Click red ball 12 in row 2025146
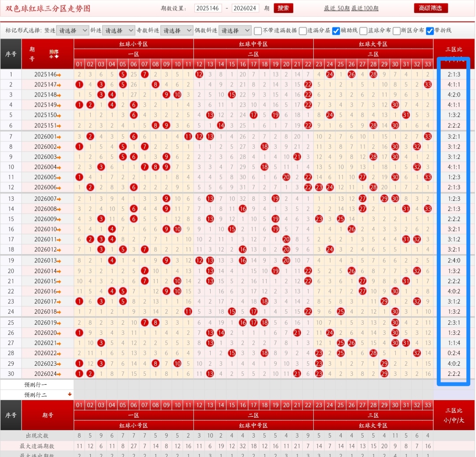 pyautogui.click(x=199, y=75)
